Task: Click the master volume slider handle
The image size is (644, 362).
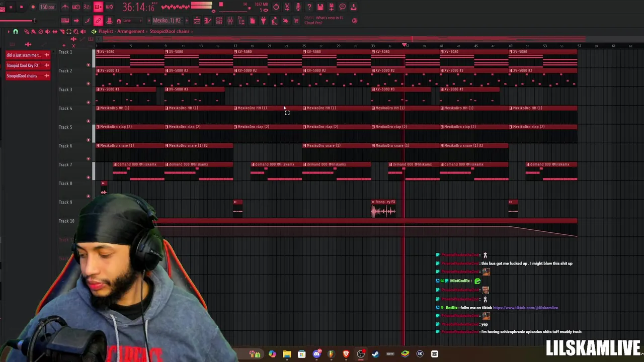Action: [35, 21]
